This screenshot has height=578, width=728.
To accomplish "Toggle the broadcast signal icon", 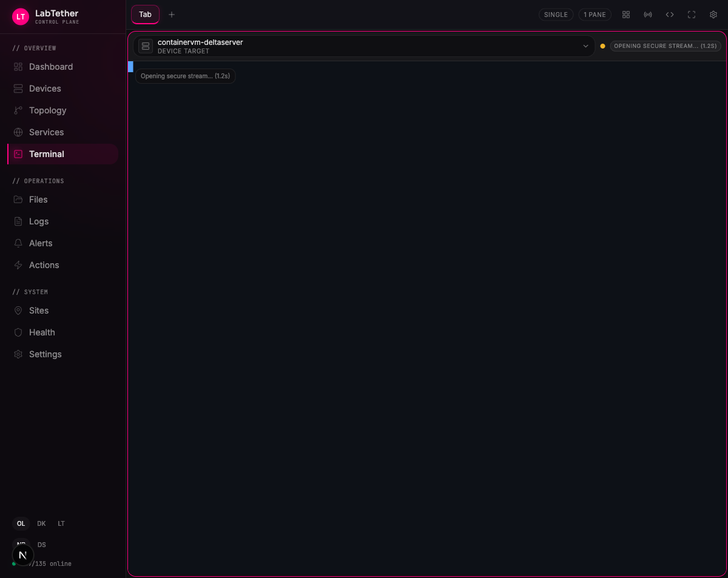I will tap(648, 15).
